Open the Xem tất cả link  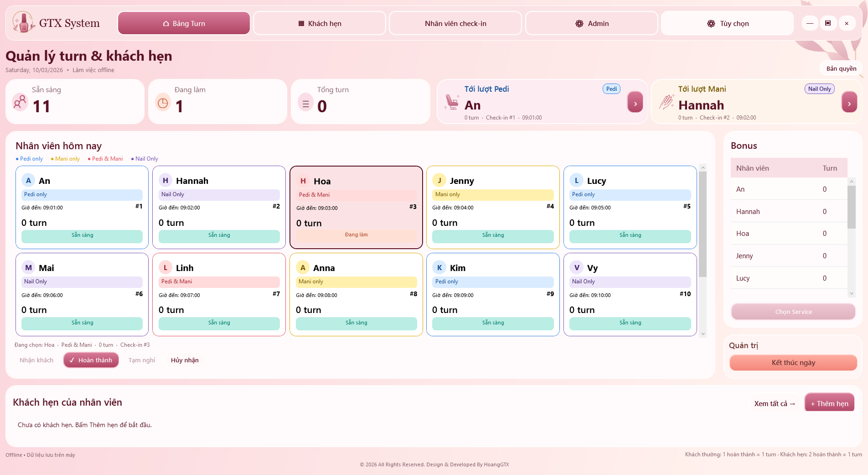pos(775,403)
